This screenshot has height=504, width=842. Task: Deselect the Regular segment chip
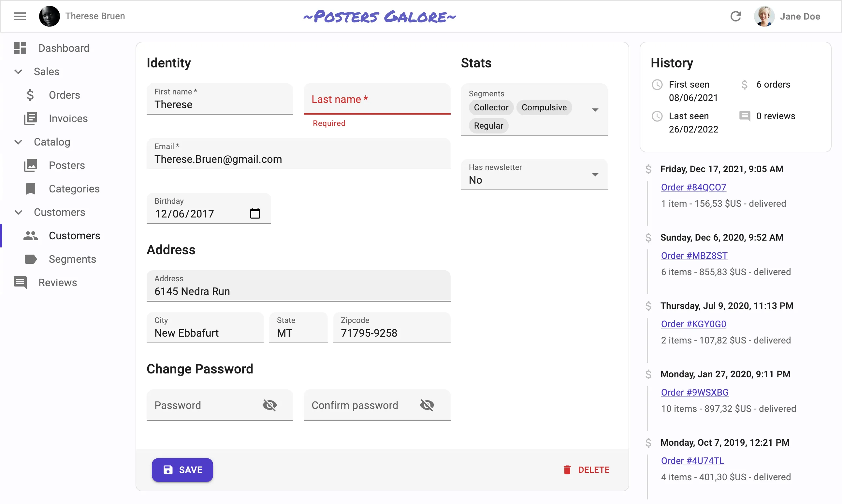tap(488, 125)
